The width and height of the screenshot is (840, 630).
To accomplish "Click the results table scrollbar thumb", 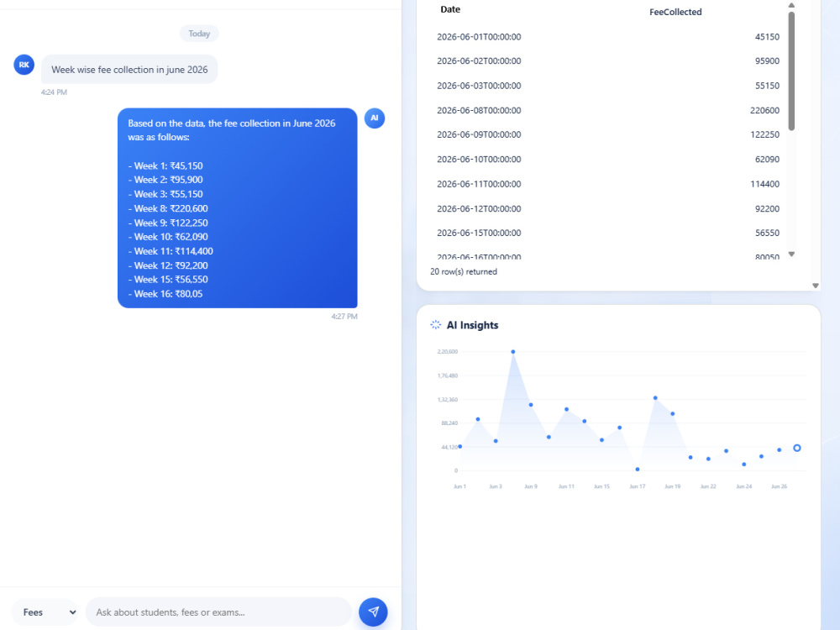I will tap(791, 71).
